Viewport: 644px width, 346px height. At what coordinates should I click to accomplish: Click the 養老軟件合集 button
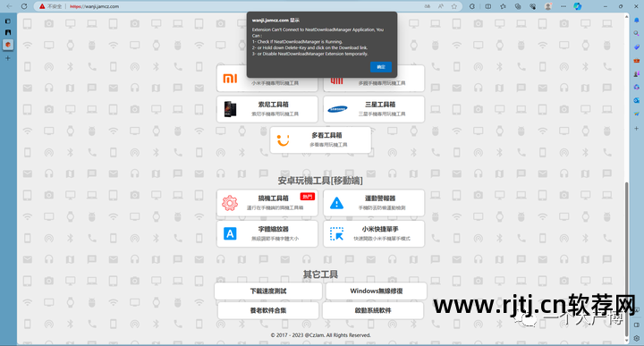(x=268, y=310)
